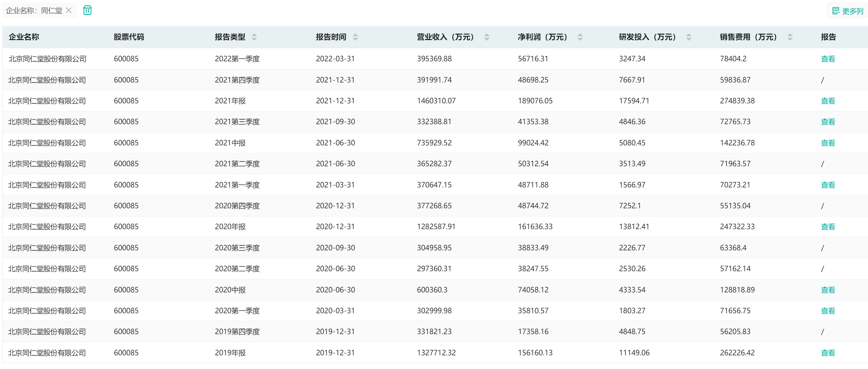
Task: Sort by 报告类型 column sort icon
Action: tap(254, 37)
